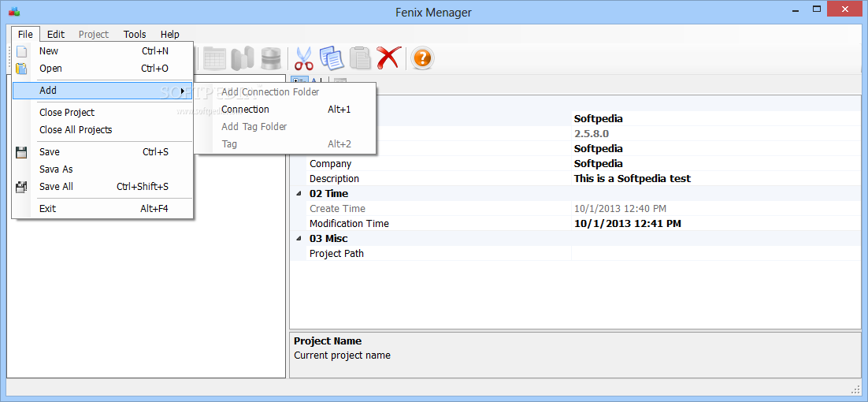The height and width of the screenshot is (402, 868).
Task: Select the 02 Time category header
Action: point(328,194)
